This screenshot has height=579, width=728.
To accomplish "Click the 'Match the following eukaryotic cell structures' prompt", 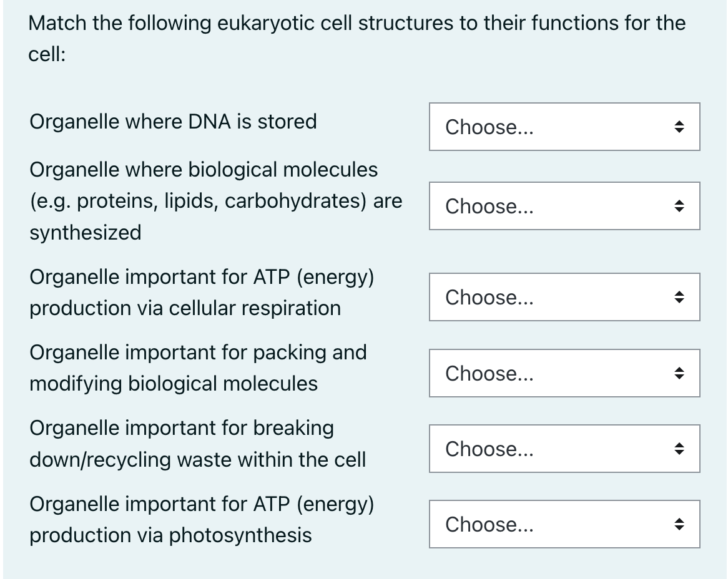I will pyautogui.click(x=357, y=39).
